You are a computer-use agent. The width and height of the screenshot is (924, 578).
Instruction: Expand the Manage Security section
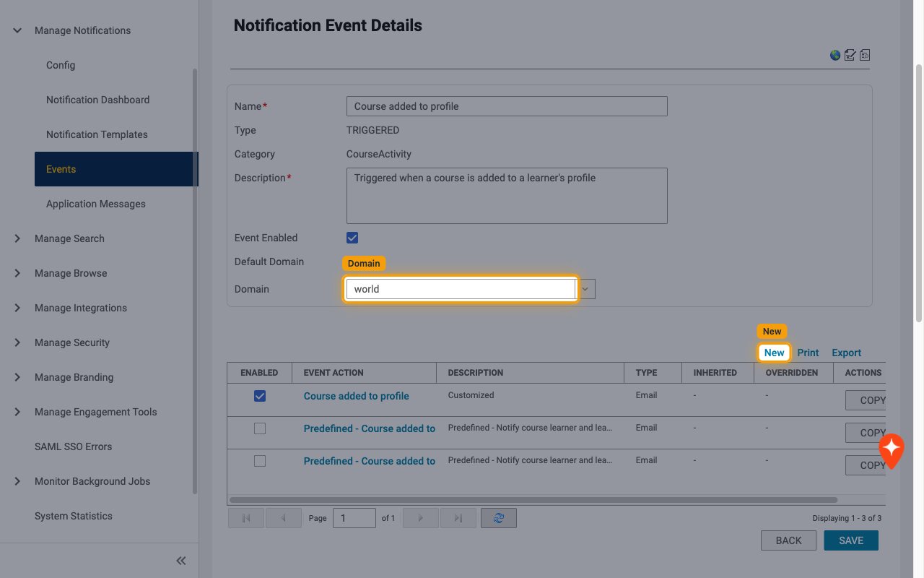tap(17, 342)
